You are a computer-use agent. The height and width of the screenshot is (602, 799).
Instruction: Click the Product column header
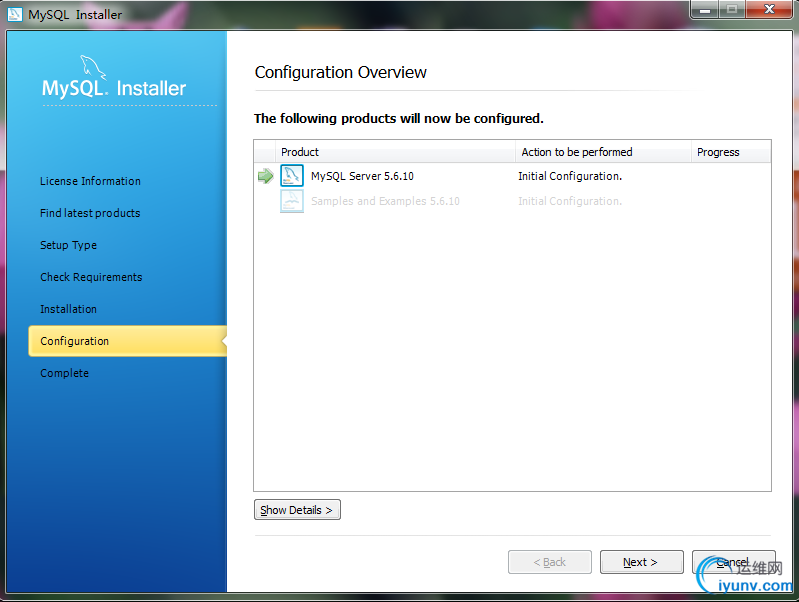pyautogui.click(x=395, y=152)
